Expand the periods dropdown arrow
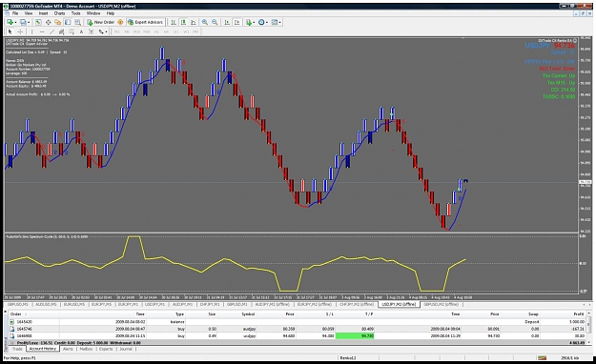This screenshot has height=364, width=596. point(266,22)
